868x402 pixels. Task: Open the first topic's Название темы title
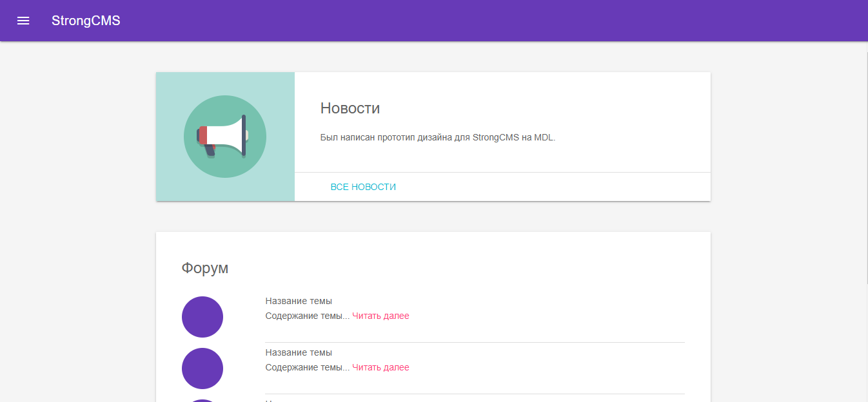[299, 301]
